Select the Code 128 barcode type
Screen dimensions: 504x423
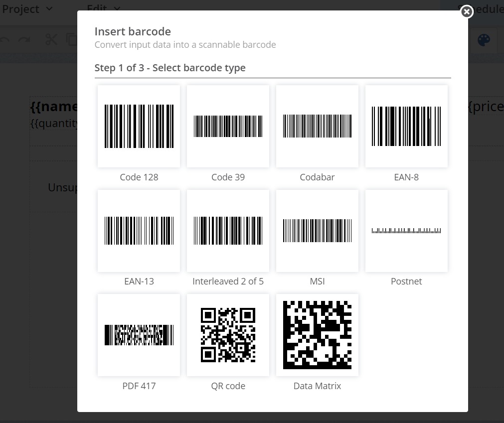(139, 126)
